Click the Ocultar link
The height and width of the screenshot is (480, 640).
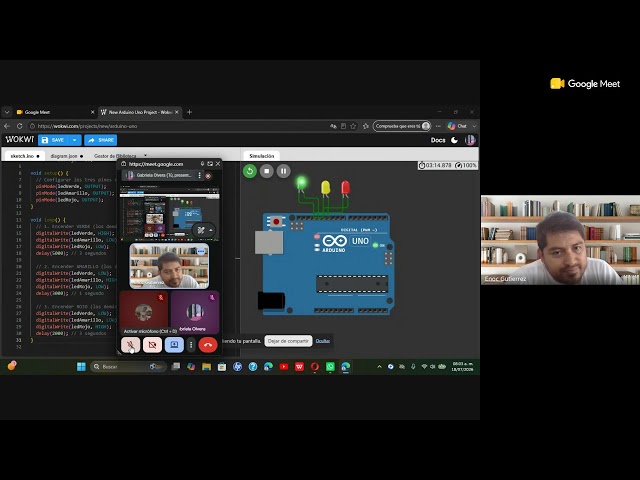tap(322, 341)
